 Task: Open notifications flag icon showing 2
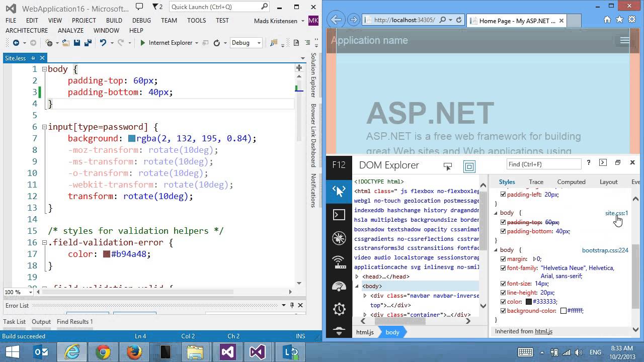[157, 7]
